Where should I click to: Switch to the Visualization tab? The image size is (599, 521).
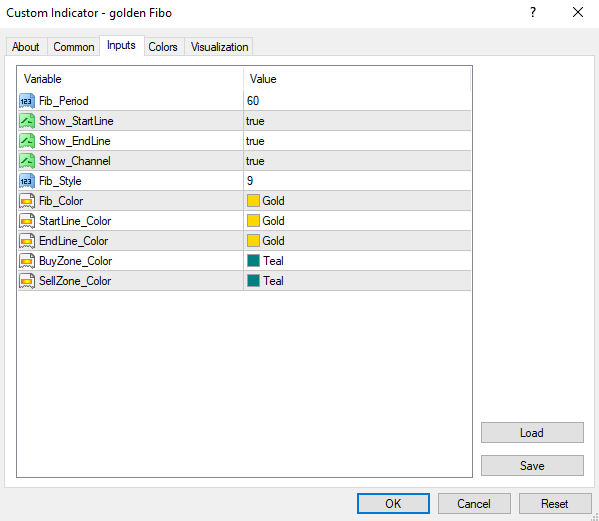click(219, 47)
